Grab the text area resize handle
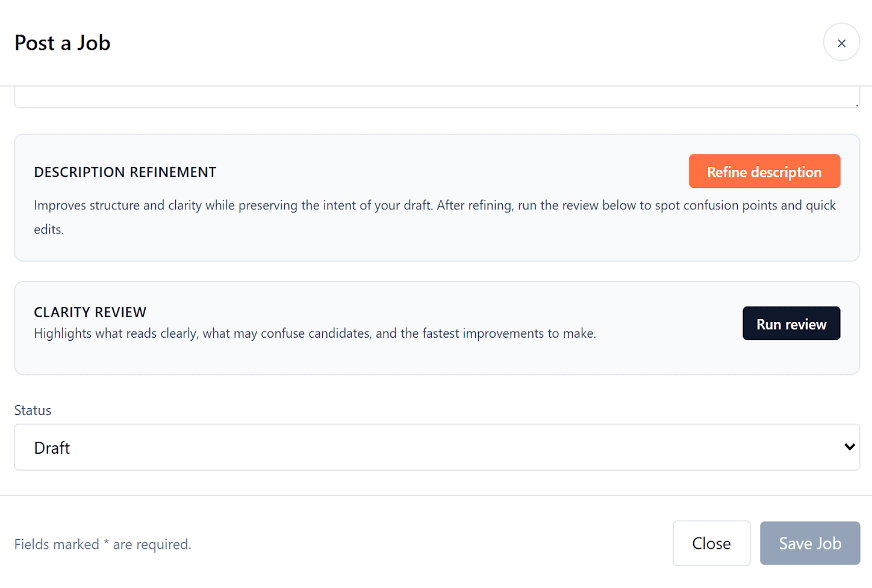 pyautogui.click(x=856, y=105)
